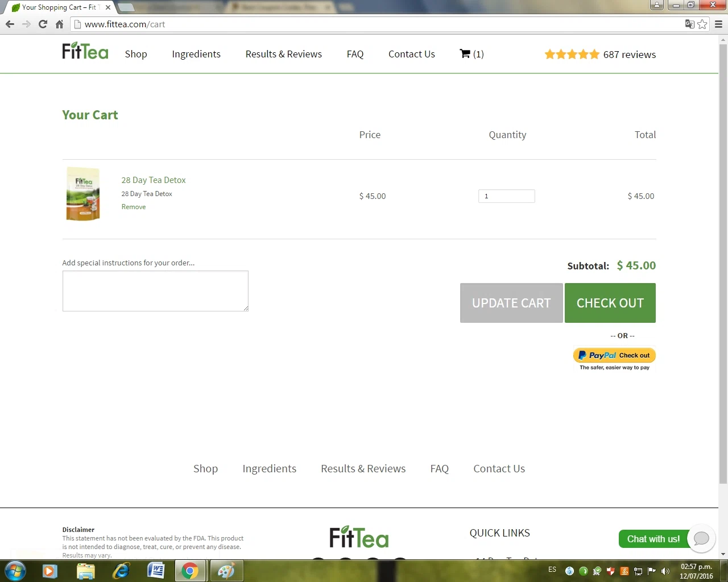Image resolution: width=728 pixels, height=582 pixels.
Task: Open Microsoft Word from the taskbar
Action: (156, 571)
